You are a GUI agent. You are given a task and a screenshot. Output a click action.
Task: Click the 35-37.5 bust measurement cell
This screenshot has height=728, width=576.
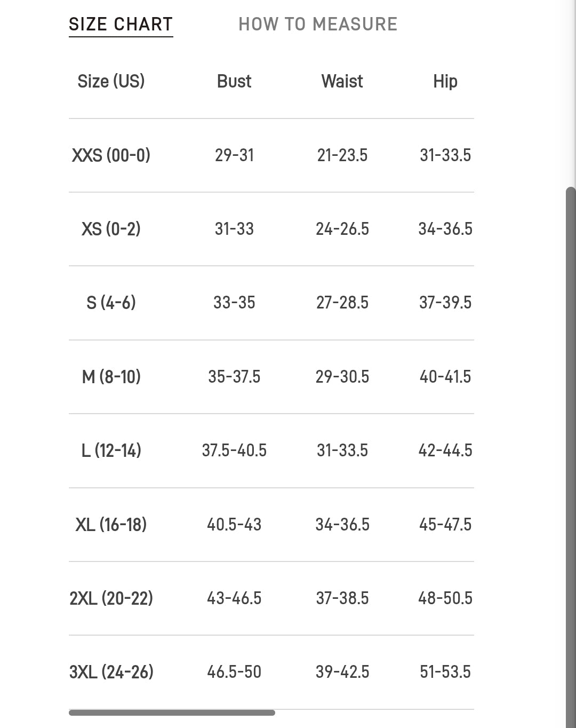pyautogui.click(x=234, y=377)
